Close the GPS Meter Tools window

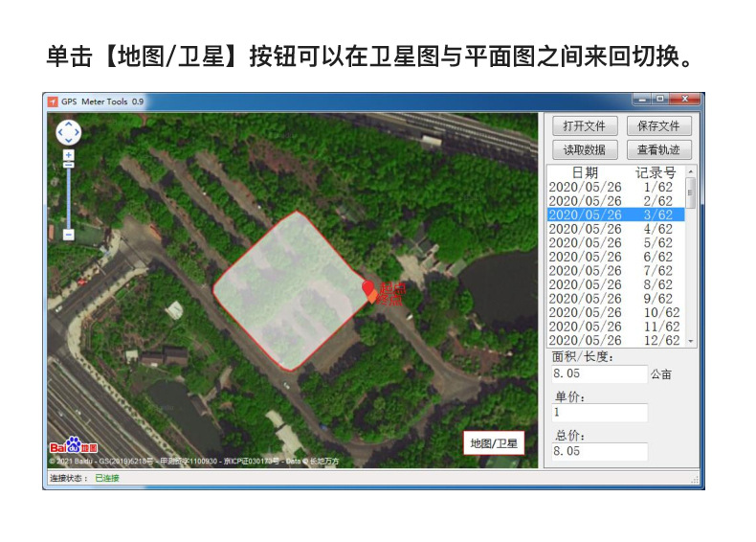point(684,99)
